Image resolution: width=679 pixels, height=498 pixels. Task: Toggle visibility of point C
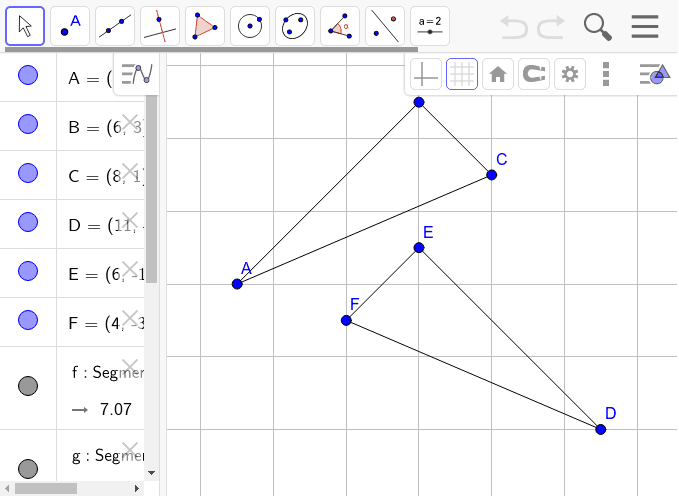click(28, 173)
